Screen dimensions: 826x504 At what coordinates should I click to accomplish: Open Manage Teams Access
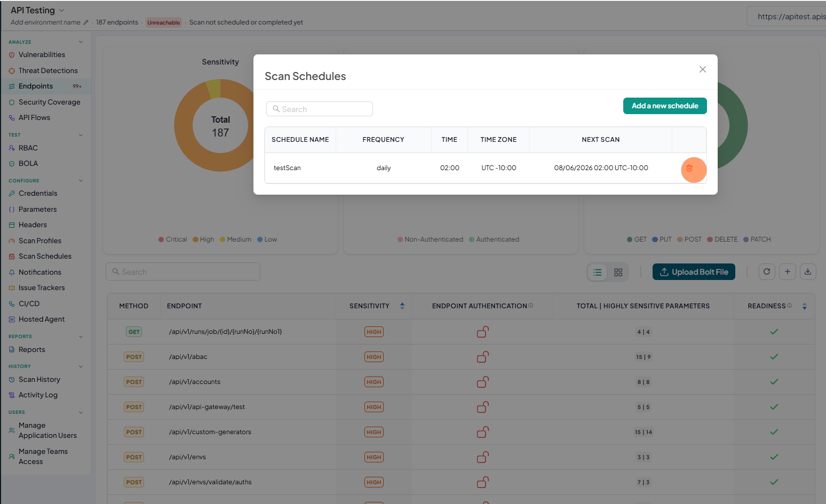(x=43, y=457)
